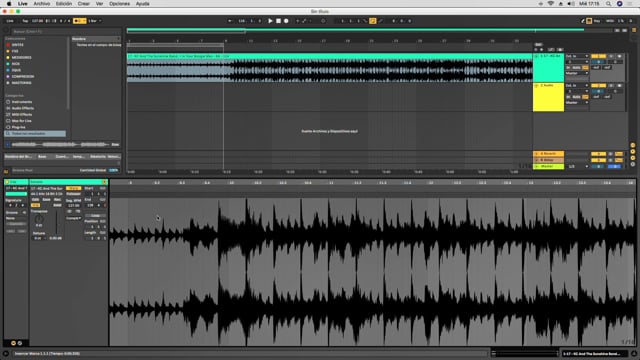Screen dimensions: 640x360
Task: Open Max for Live category
Action: coord(21,121)
